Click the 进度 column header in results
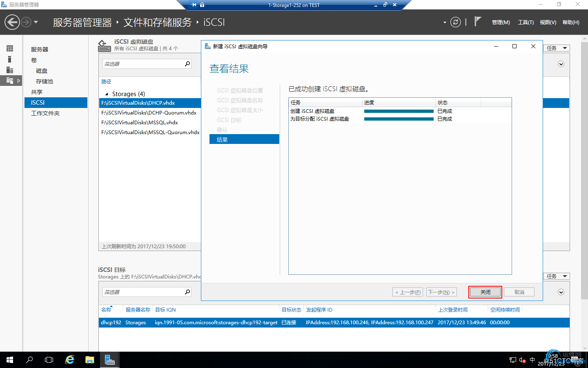The height and width of the screenshot is (368, 588). coord(399,103)
